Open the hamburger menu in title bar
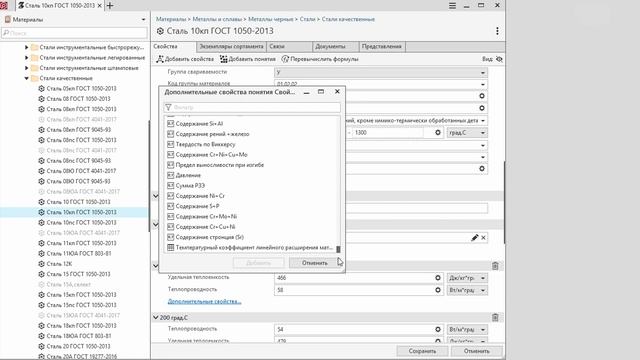Viewport: 640px width, 360px height. tap(452, 6)
